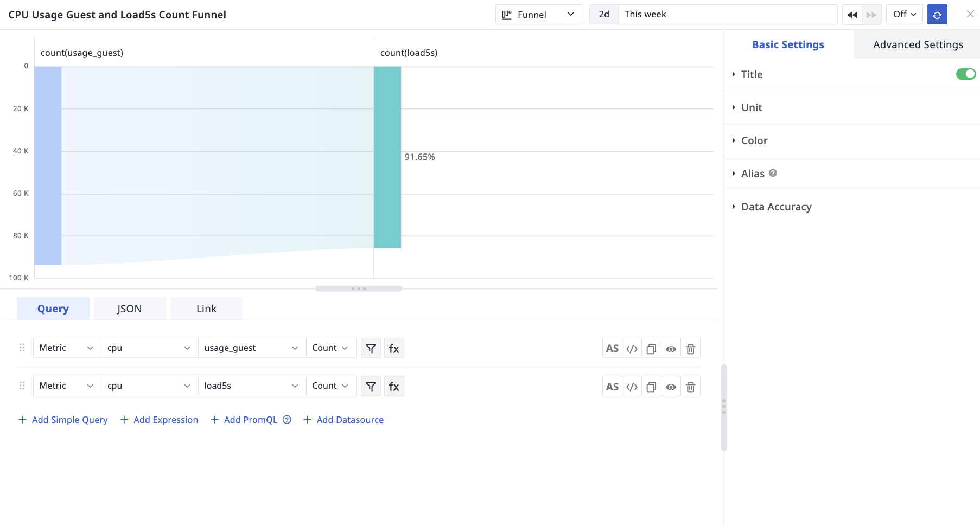Expand the Title settings section
The height and width of the screenshot is (526, 980).
[x=752, y=74]
